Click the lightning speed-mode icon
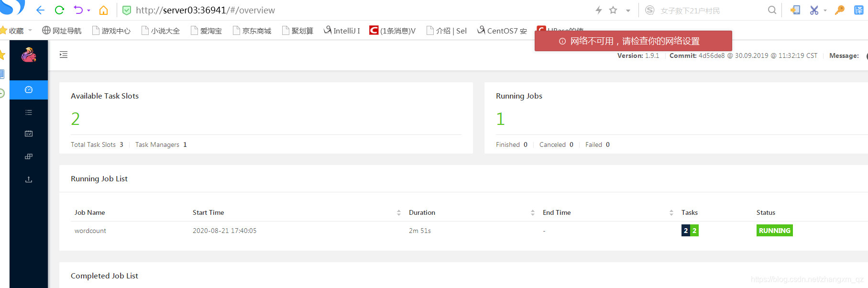 (598, 10)
